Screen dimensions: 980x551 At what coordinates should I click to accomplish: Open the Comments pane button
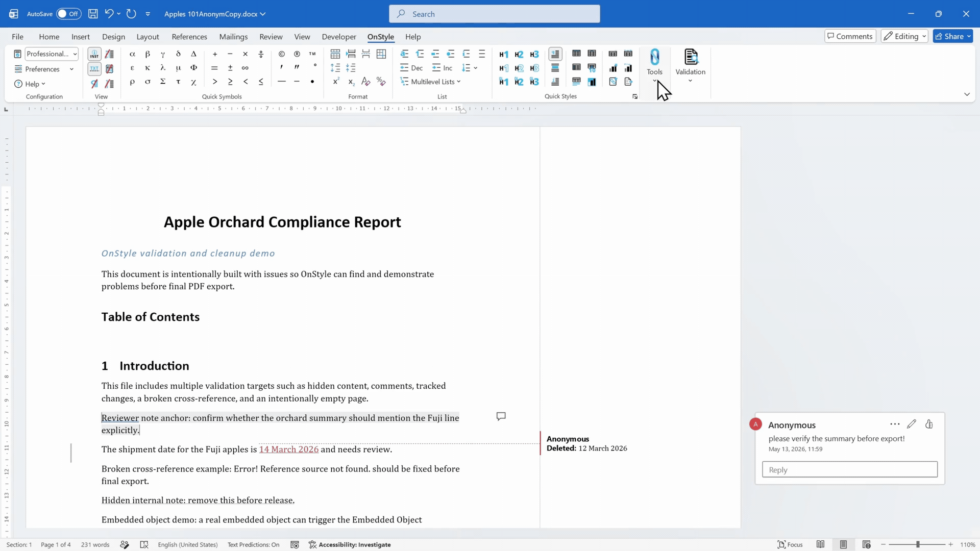pyautogui.click(x=850, y=36)
